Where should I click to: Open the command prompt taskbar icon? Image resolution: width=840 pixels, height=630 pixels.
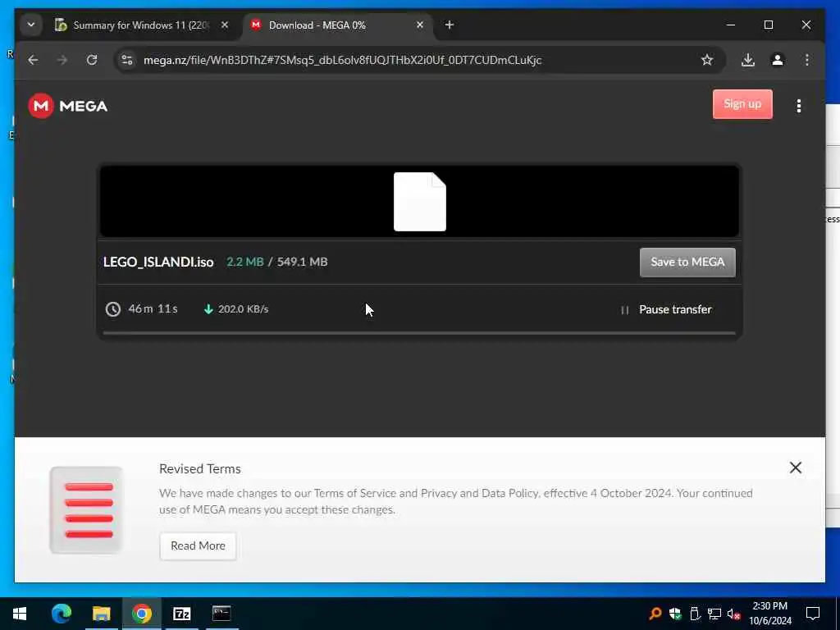pyautogui.click(x=221, y=614)
